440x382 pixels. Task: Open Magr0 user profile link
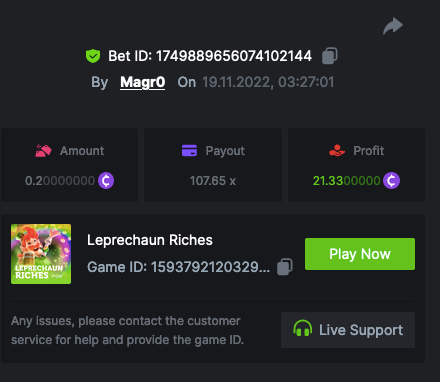[143, 82]
